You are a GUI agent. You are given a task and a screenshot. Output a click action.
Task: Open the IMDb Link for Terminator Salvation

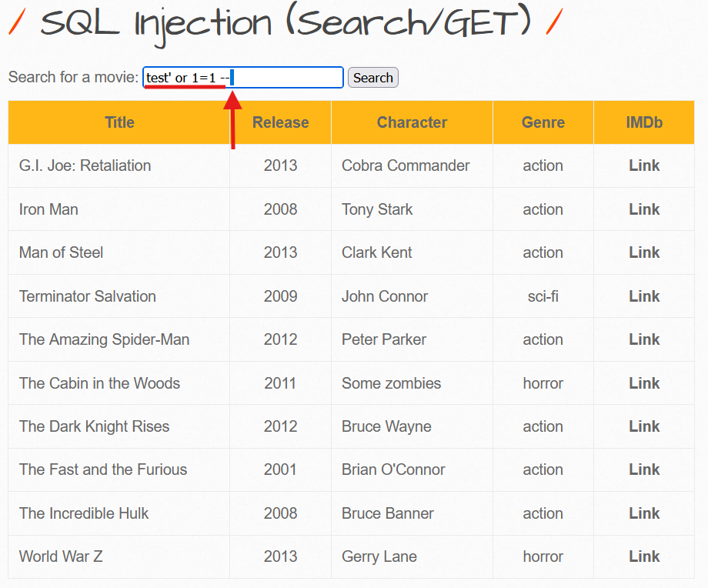(644, 296)
